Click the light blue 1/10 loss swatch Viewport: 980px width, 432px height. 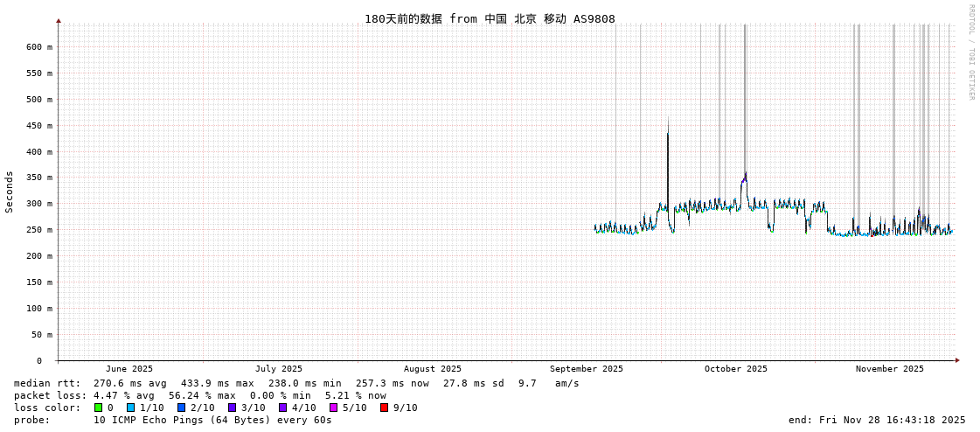point(130,408)
